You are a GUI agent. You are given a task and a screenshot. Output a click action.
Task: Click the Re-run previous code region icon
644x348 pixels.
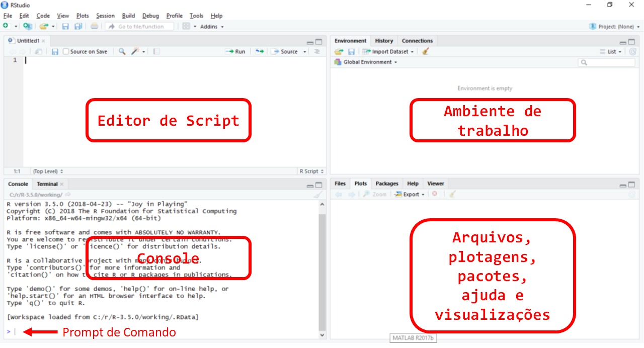pyautogui.click(x=259, y=51)
